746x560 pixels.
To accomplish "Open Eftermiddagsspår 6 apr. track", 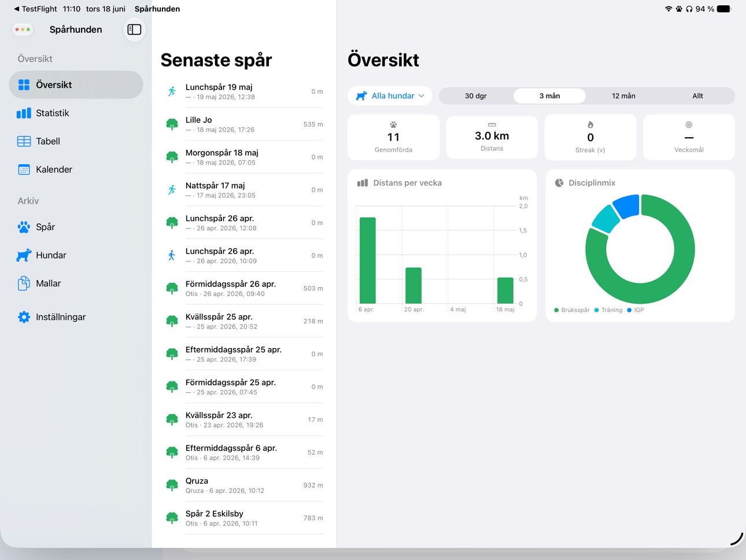I will (x=243, y=452).
